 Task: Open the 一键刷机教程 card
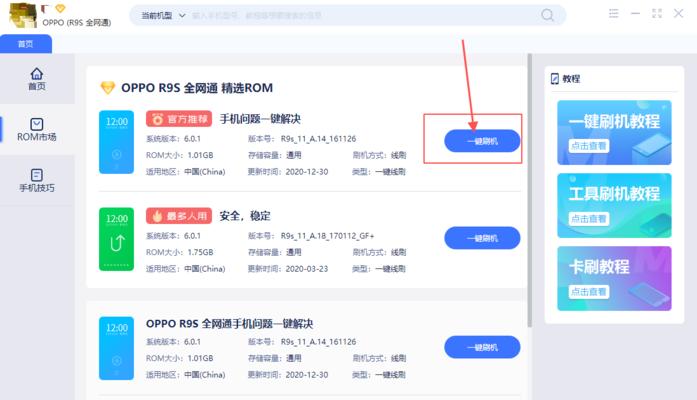tap(614, 132)
